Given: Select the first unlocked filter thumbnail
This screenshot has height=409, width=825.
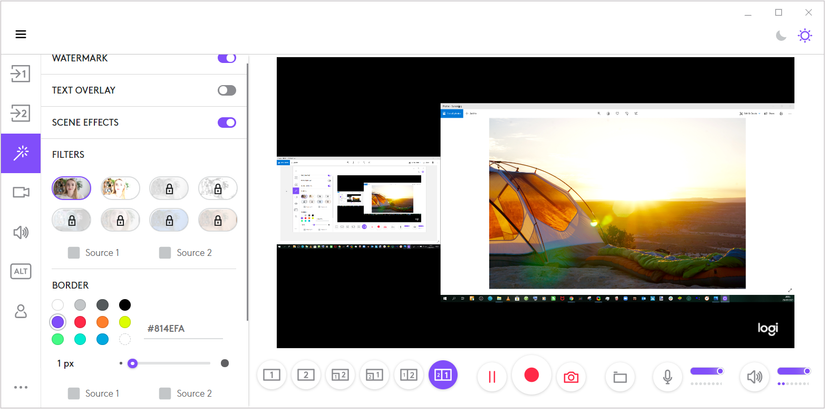Looking at the screenshot, I should [72, 188].
